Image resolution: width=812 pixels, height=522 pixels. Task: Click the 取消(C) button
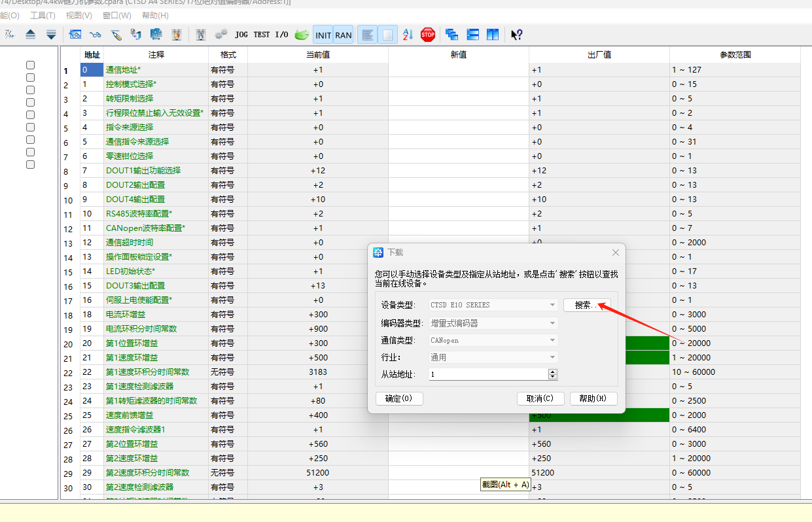click(x=540, y=398)
